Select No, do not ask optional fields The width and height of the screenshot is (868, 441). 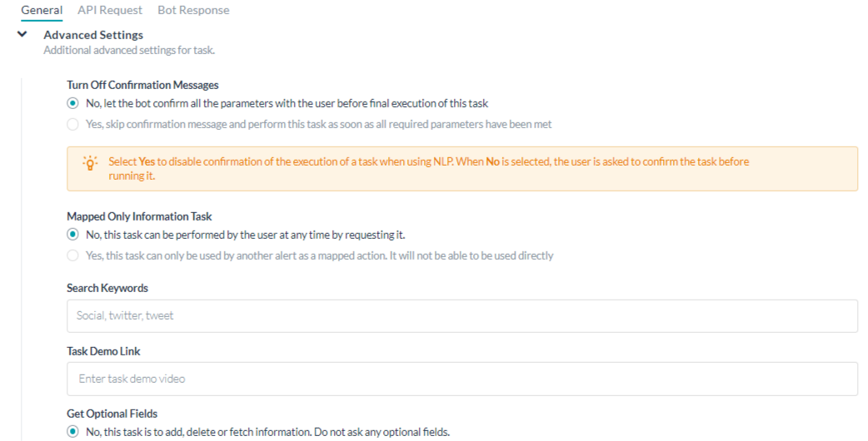click(72, 432)
